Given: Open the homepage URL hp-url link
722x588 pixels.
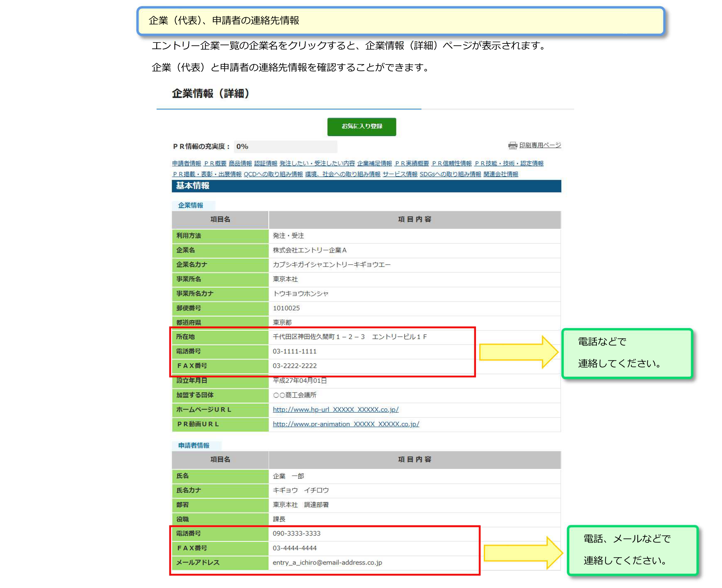Looking at the screenshot, I should 335,410.
